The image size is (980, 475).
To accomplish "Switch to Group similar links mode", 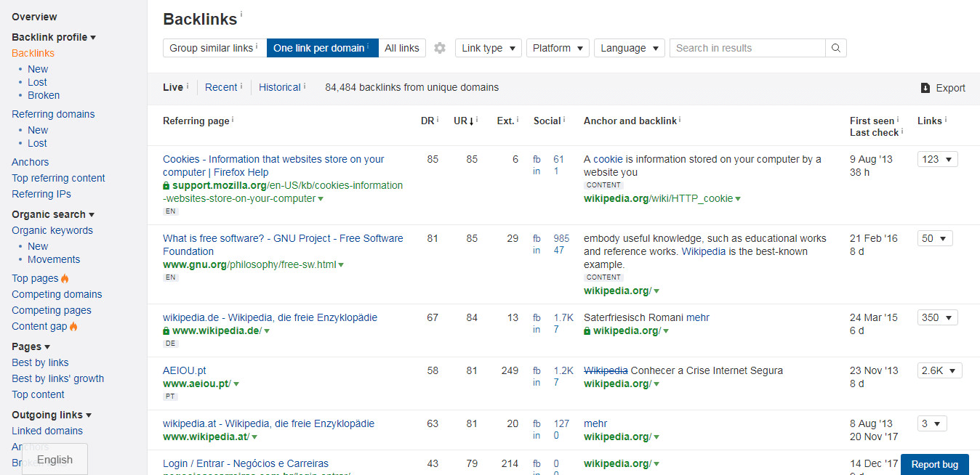I will point(214,47).
